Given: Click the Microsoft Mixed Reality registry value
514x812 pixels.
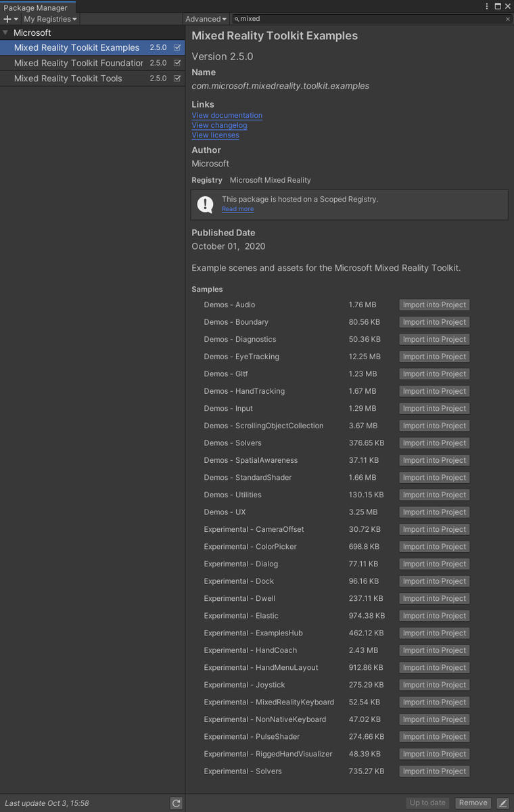Looking at the screenshot, I should (271, 180).
